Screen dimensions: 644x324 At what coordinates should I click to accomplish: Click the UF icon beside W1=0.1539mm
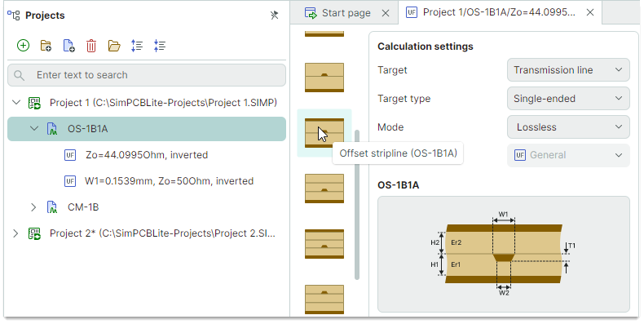coord(70,181)
